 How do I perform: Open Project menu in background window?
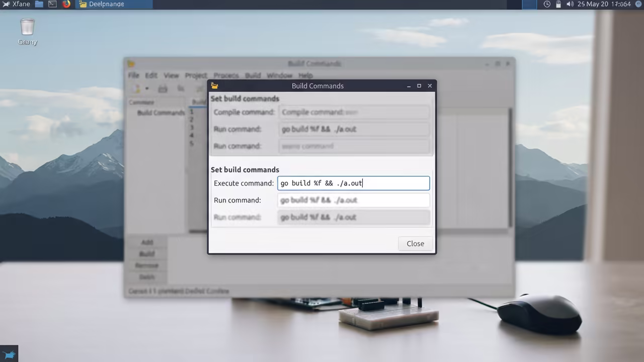click(196, 75)
